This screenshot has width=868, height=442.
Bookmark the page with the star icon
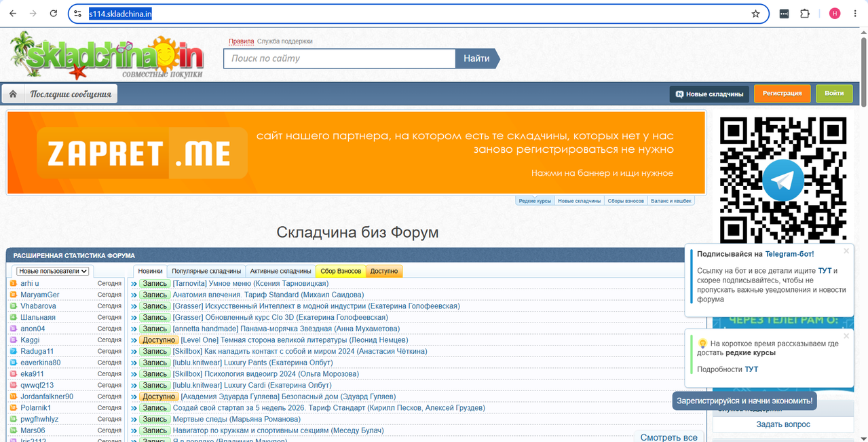[x=755, y=14]
